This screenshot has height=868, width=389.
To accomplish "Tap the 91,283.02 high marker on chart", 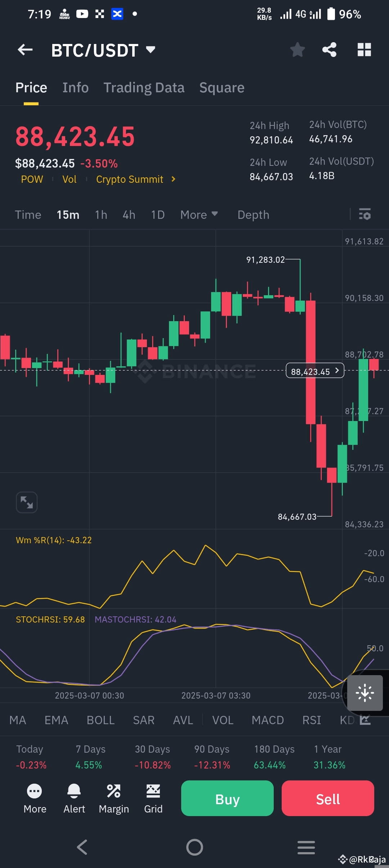I will (265, 260).
